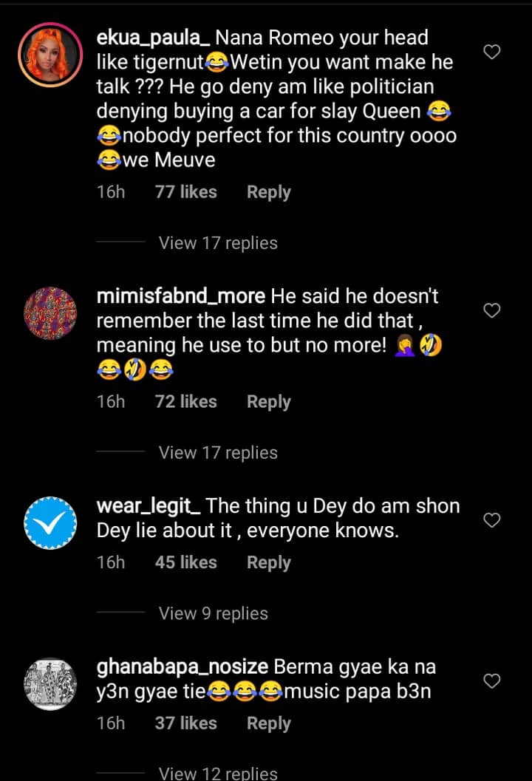Image resolution: width=532 pixels, height=781 pixels.
Task: View who gave 45 likes
Action: 185,562
